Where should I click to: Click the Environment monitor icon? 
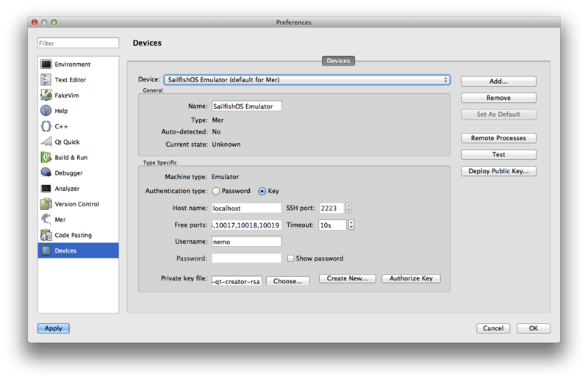click(x=46, y=64)
